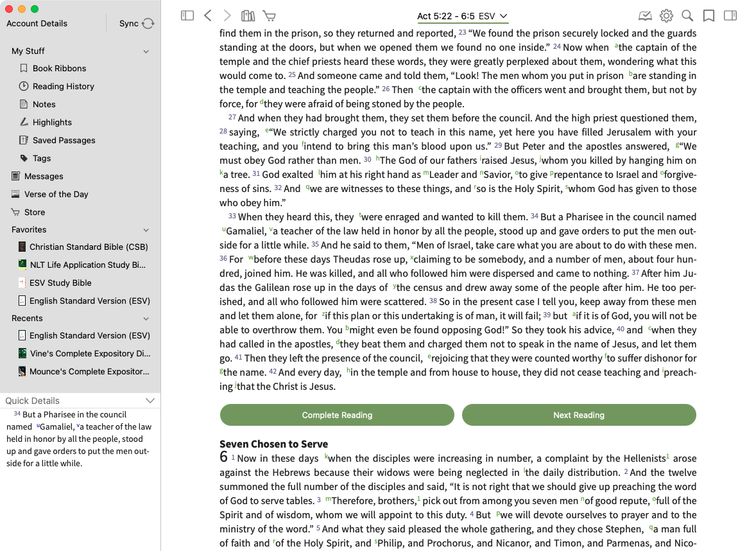This screenshot has width=756, height=551.
Task: Collapse the Favorites section chevron
Action: pos(146,230)
